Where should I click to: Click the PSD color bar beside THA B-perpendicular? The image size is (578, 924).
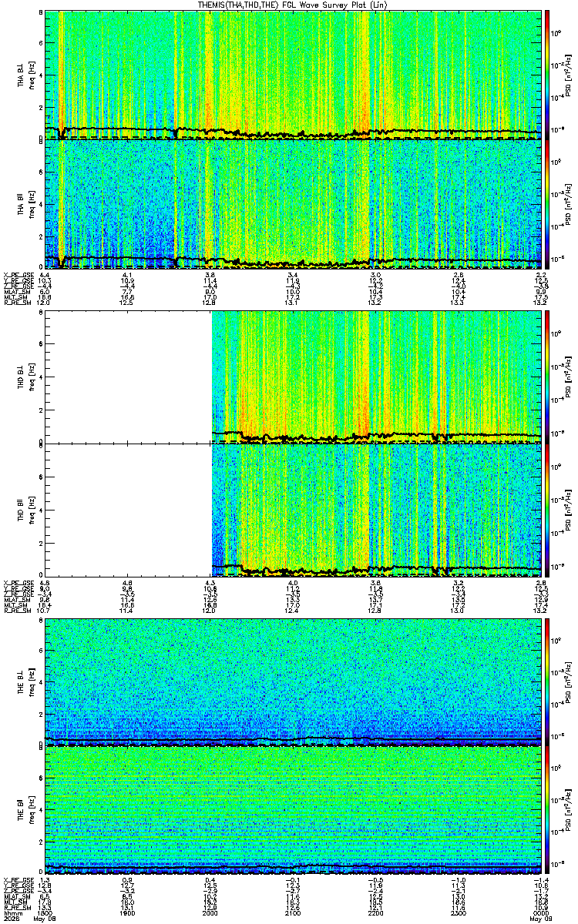548,75
